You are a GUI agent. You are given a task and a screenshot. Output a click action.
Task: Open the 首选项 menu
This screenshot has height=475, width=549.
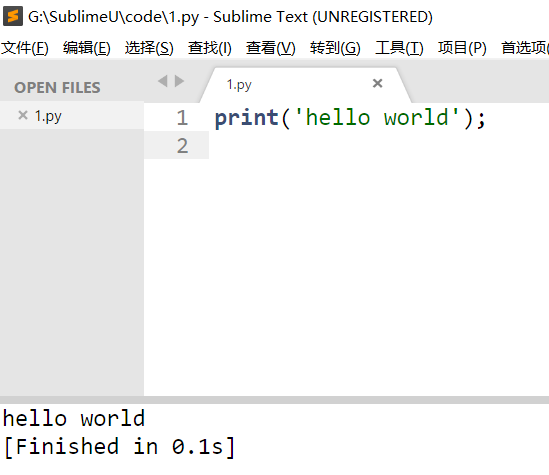(525, 48)
